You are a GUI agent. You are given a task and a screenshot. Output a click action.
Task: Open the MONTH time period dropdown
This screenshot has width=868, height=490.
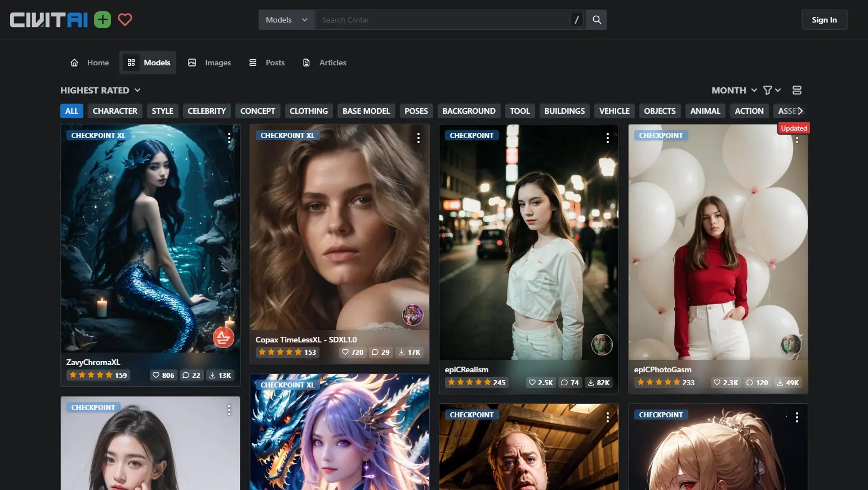pos(733,90)
